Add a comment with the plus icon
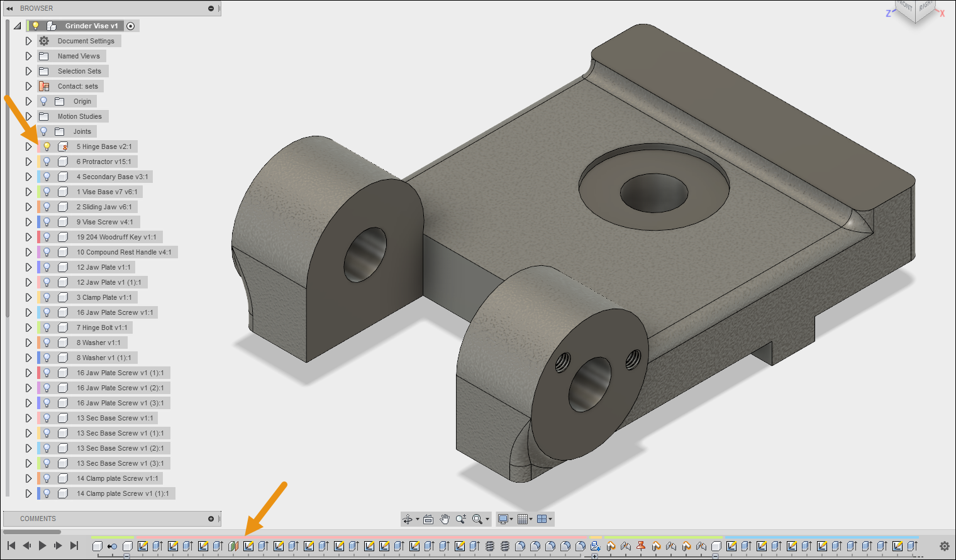The width and height of the screenshot is (956, 560). pos(211,519)
